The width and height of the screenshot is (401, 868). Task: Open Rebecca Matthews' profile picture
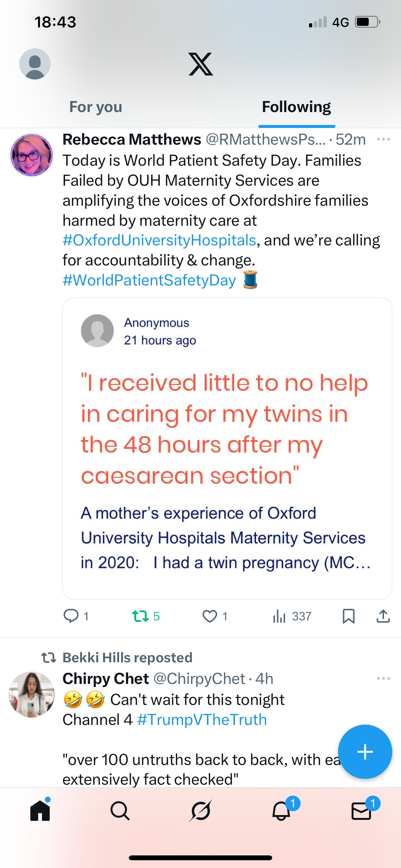point(32,155)
